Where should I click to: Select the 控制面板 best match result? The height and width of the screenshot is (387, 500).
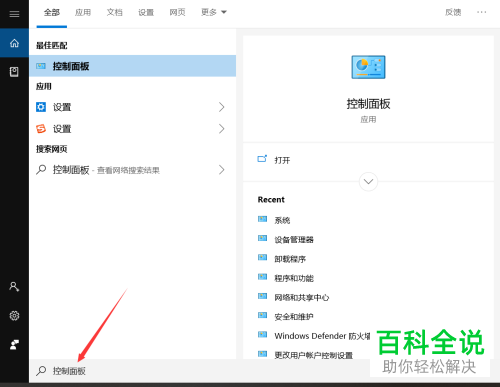(133, 66)
